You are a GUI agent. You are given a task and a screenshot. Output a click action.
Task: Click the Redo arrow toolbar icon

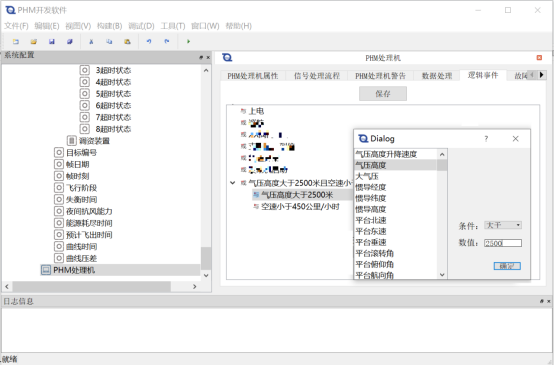tap(167, 42)
